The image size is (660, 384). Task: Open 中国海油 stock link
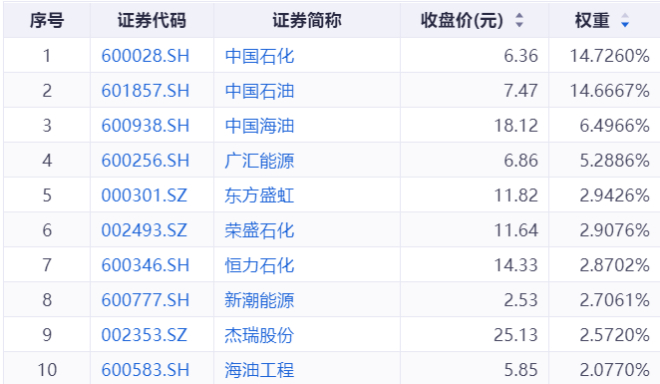coord(259,125)
